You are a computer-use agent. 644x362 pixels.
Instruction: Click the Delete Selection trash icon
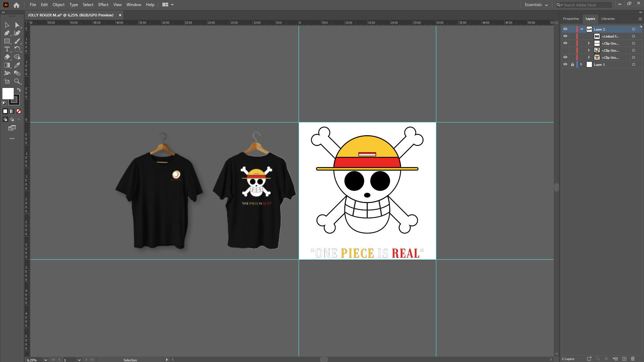click(633, 359)
